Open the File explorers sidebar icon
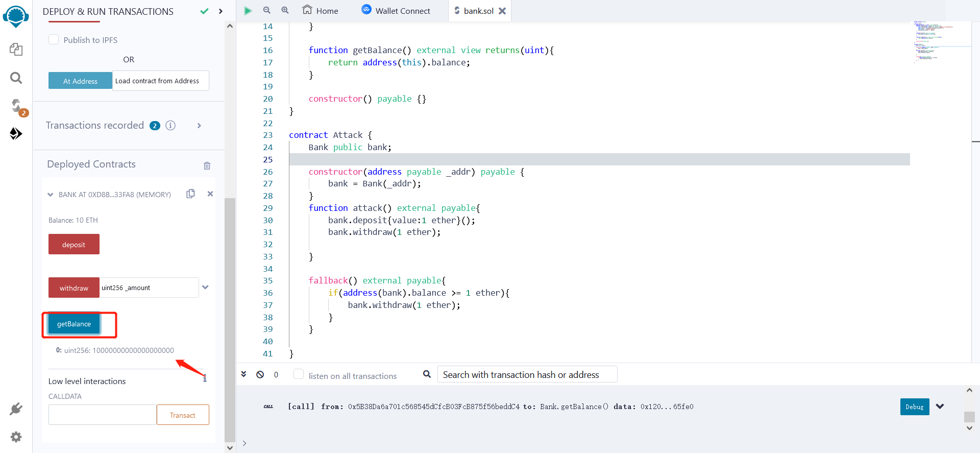Viewport: 980px width, 453px height. pyautogui.click(x=16, y=50)
